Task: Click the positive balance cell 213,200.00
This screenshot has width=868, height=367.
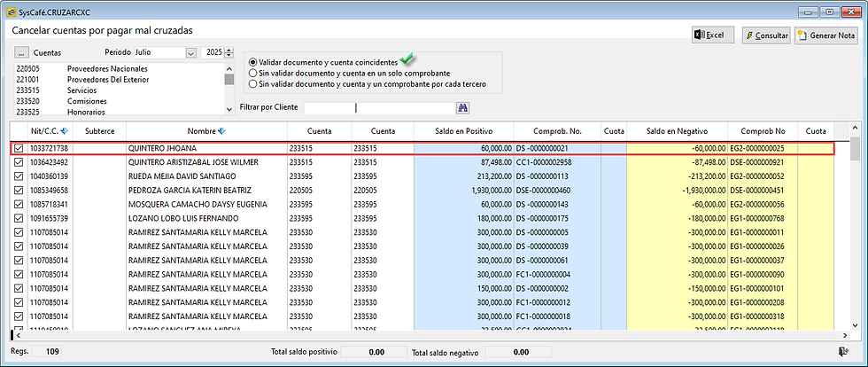Action: (x=464, y=176)
